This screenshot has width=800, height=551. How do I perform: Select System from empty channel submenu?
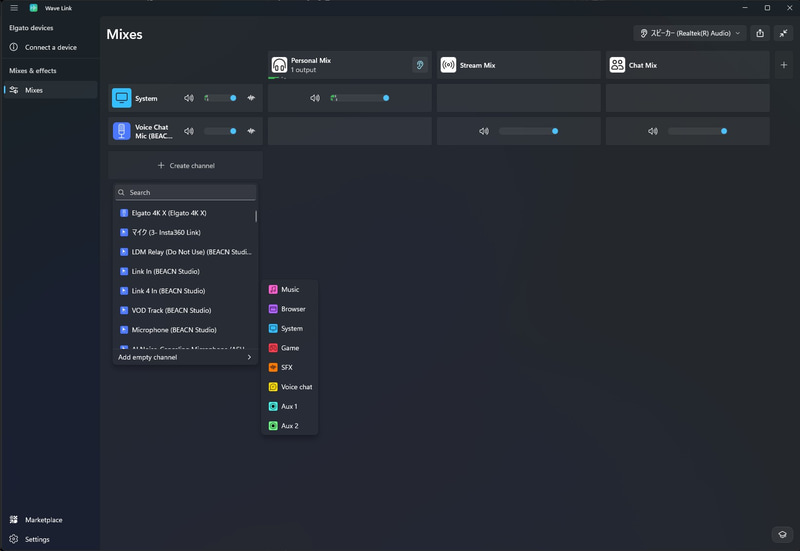290,329
